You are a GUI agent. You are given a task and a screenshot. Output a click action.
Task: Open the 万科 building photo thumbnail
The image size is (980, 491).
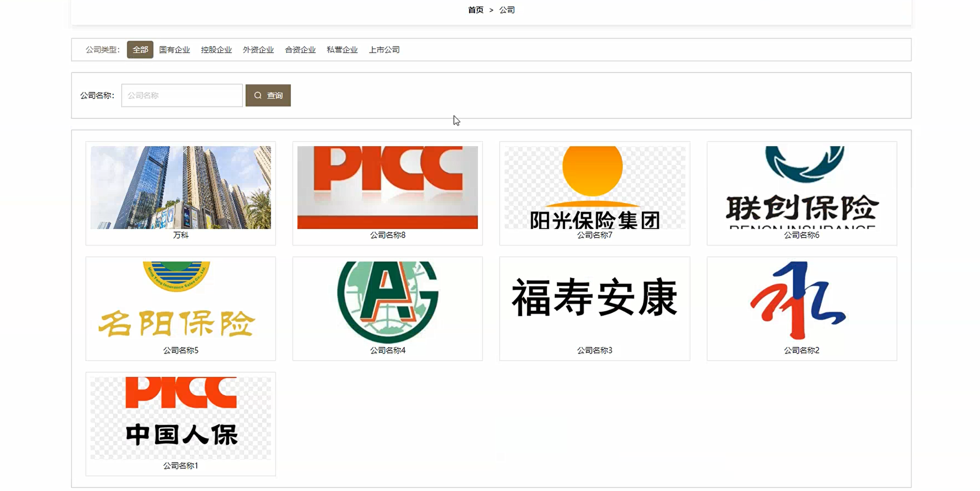pos(181,187)
